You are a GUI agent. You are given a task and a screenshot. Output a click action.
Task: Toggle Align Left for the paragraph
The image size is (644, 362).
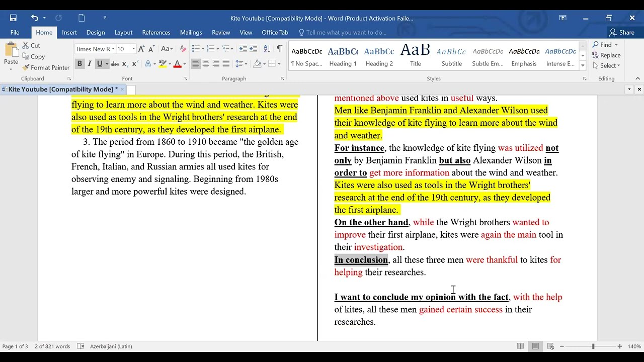pyautogui.click(x=196, y=64)
